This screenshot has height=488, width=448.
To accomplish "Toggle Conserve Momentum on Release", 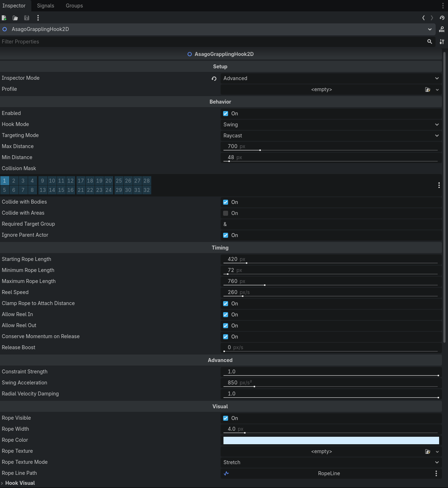I will click(226, 337).
